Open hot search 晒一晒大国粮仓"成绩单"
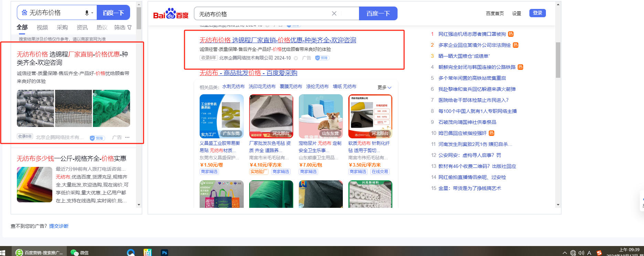Screen dimensions: 644x256 point(464,56)
